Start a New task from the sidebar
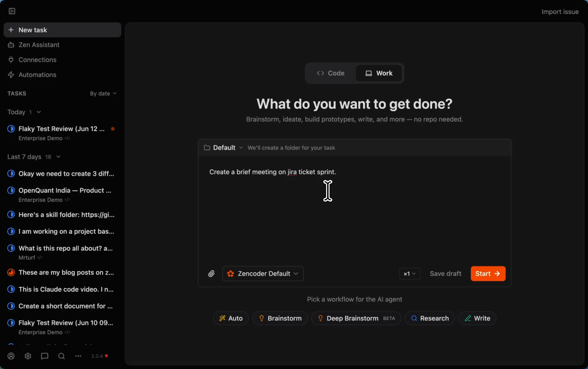 (63, 30)
